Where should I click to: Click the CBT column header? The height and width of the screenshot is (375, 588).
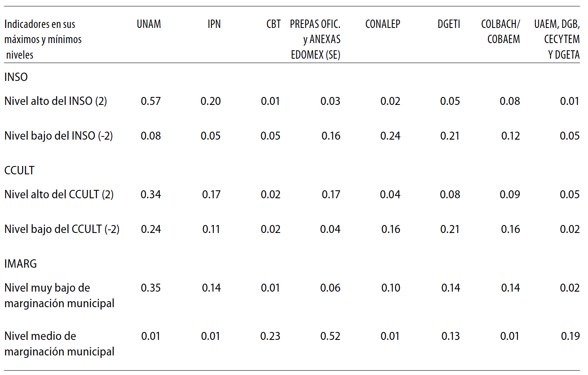[273, 24]
